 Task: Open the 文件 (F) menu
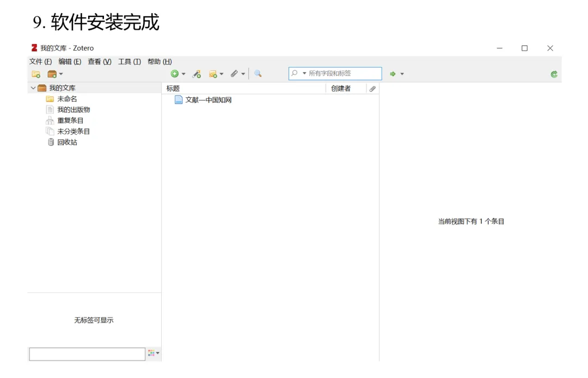point(40,61)
